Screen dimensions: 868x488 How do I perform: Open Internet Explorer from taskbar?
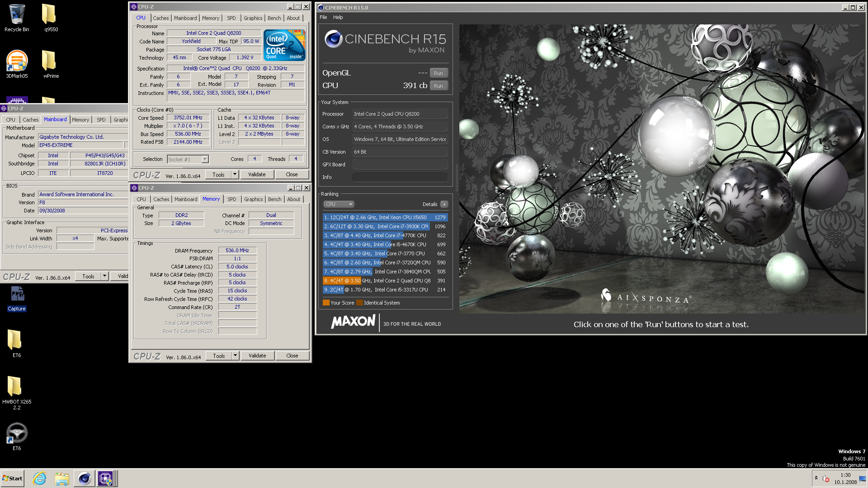[40, 479]
